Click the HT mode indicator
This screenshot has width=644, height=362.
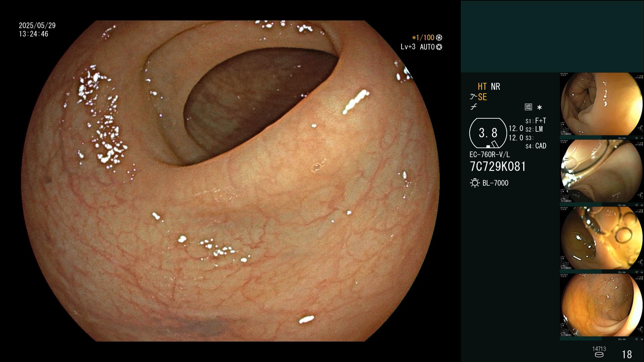(482, 87)
